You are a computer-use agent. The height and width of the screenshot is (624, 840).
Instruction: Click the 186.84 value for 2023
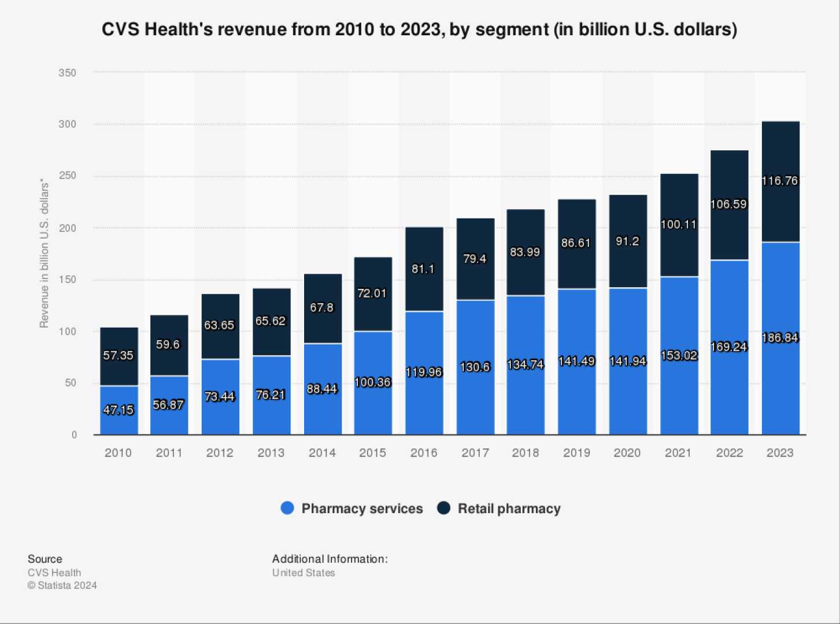[x=780, y=338]
